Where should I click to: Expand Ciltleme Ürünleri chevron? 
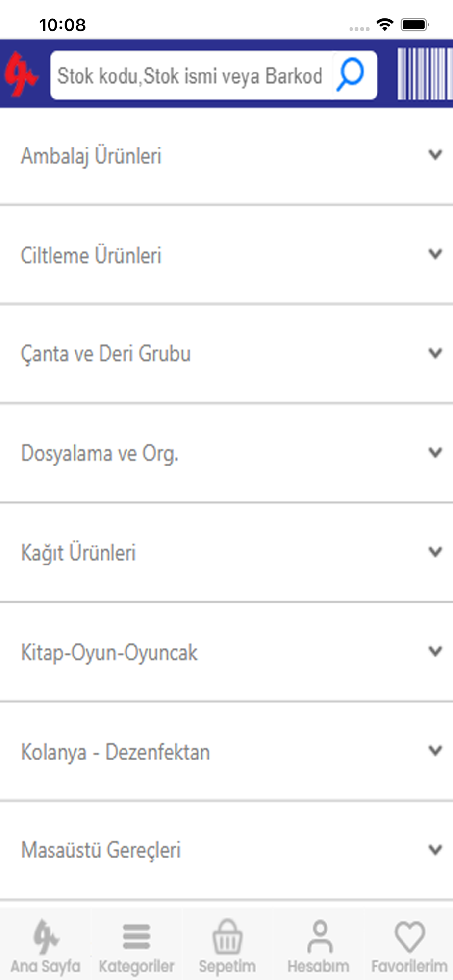(x=435, y=254)
